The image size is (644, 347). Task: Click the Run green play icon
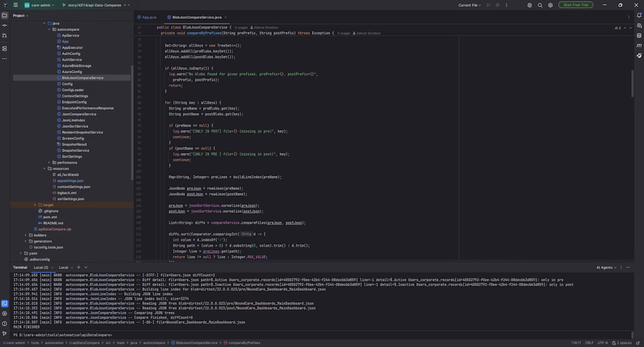point(488,5)
